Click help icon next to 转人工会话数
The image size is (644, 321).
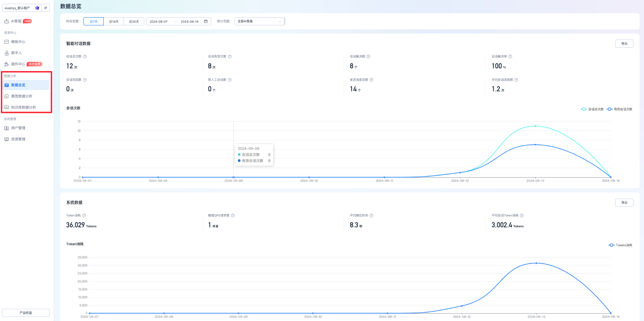tap(230, 80)
